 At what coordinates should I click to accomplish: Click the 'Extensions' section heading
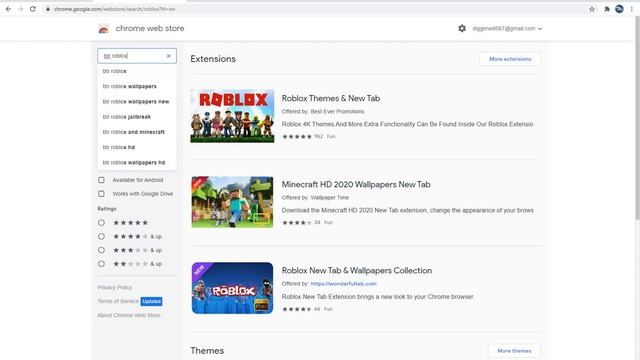pyautogui.click(x=213, y=59)
